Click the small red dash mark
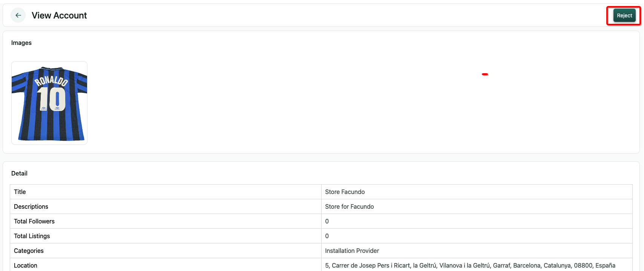Viewport: 644px width, 271px height. (x=485, y=74)
